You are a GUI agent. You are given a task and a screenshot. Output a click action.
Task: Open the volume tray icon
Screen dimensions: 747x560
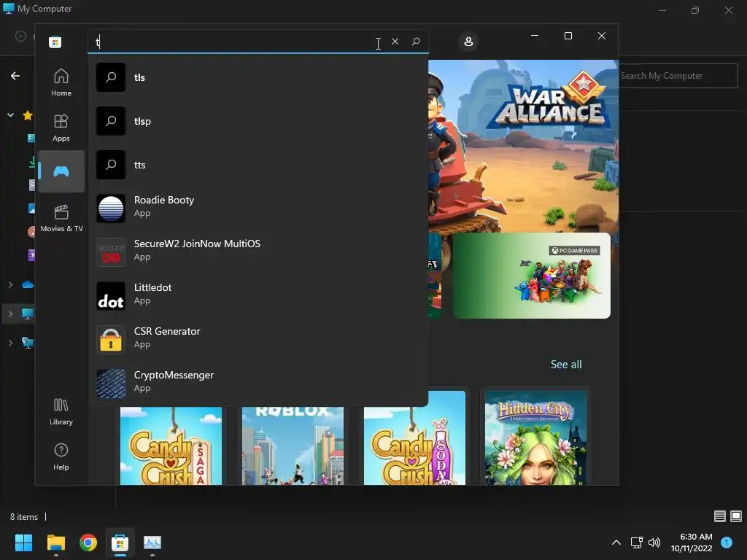coord(654,542)
